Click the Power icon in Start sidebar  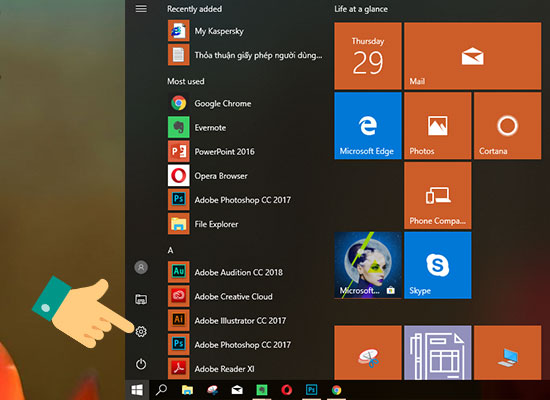(141, 364)
